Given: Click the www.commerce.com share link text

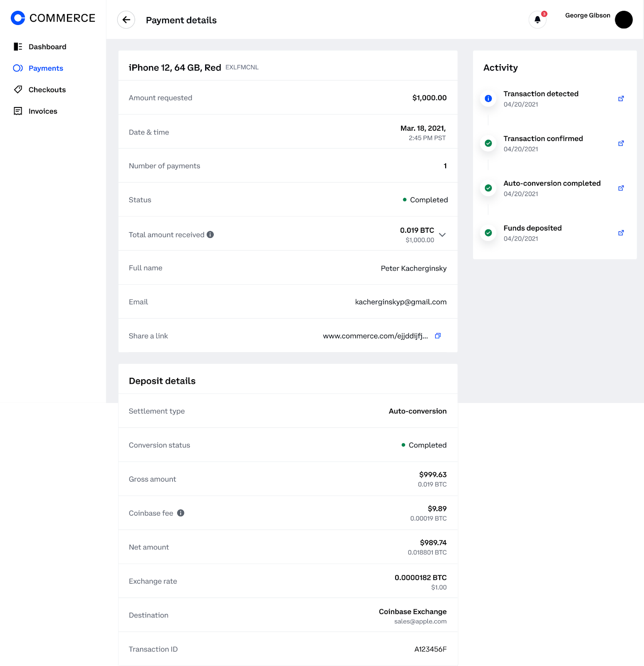Looking at the screenshot, I should [375, 336].
